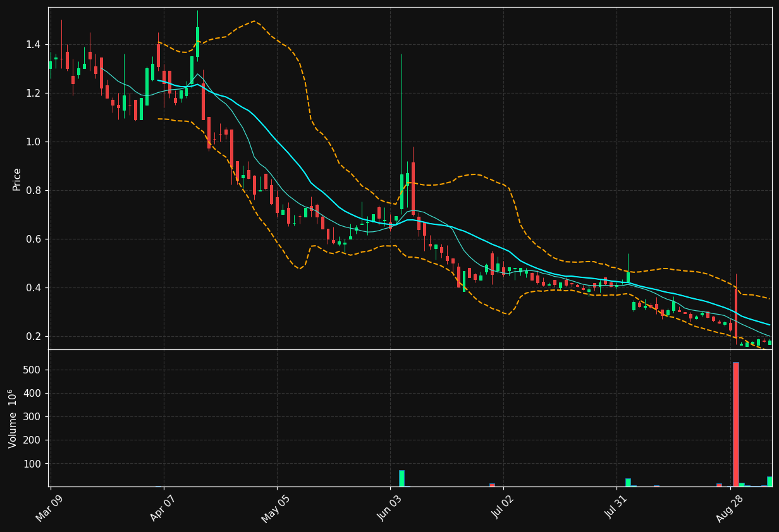
Task: Click the Jun 03 date label
Action: tap(389, 508)
